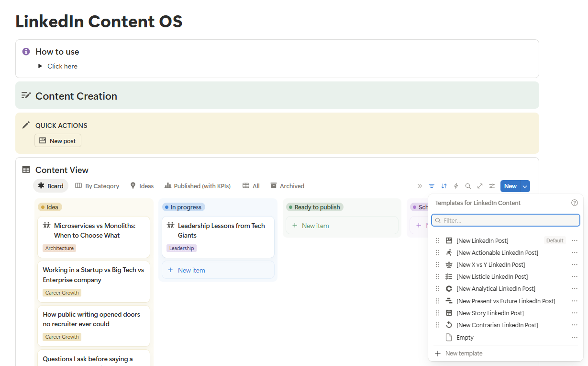588x366 pixels.
Task: Click the help icon in templates panel
Action: (x=575, y=203)
